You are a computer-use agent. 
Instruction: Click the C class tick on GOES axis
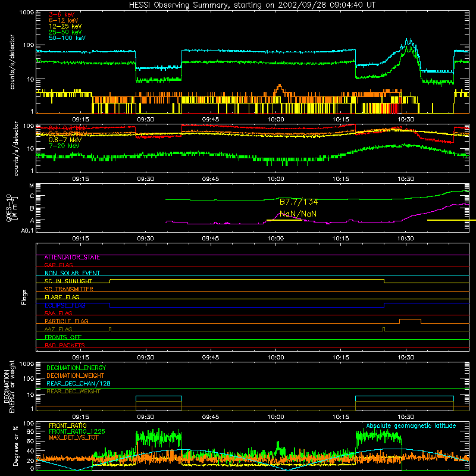(32, 196)
